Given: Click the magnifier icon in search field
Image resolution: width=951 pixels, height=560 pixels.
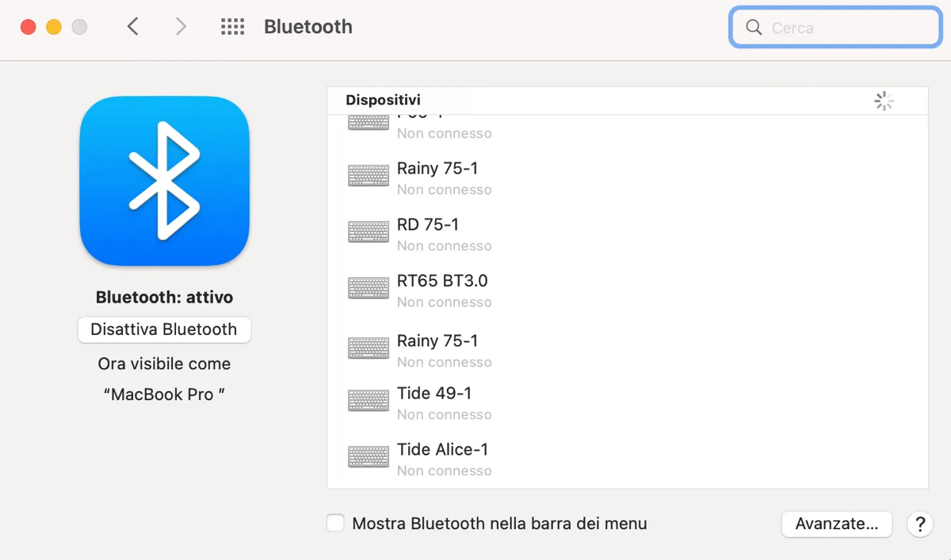Looking at the screenshot, I should click(754, 28).
